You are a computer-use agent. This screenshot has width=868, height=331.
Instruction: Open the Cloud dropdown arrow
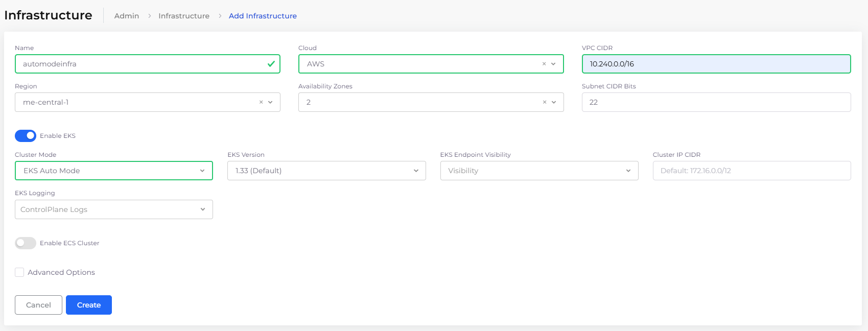coord(553,64)
